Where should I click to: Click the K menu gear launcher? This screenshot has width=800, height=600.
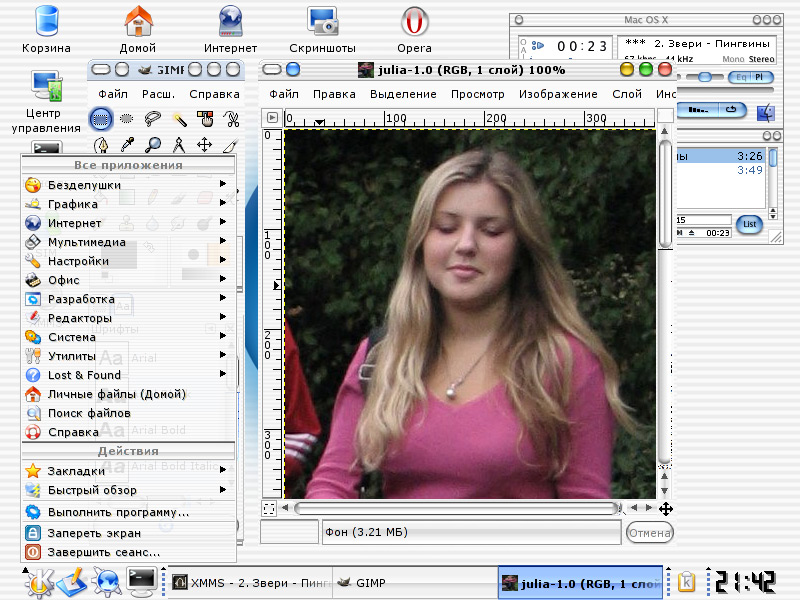(39, 582)
